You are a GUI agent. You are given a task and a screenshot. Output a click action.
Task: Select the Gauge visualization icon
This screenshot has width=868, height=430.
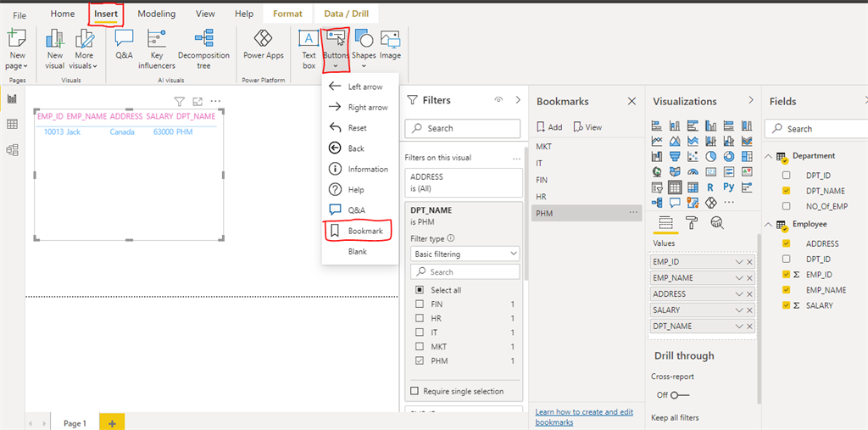click(x=693, y=172)
